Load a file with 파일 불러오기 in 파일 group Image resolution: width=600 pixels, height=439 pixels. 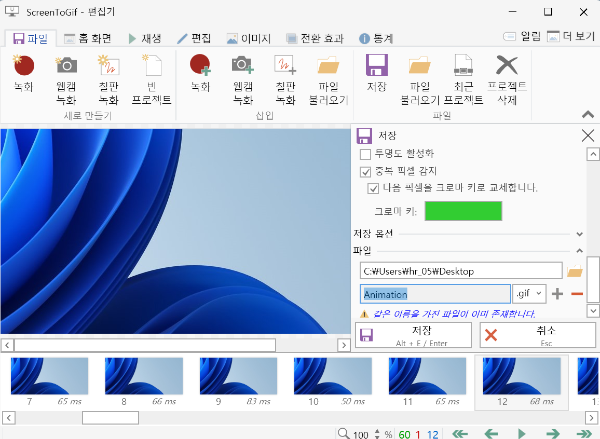[420, 80]
